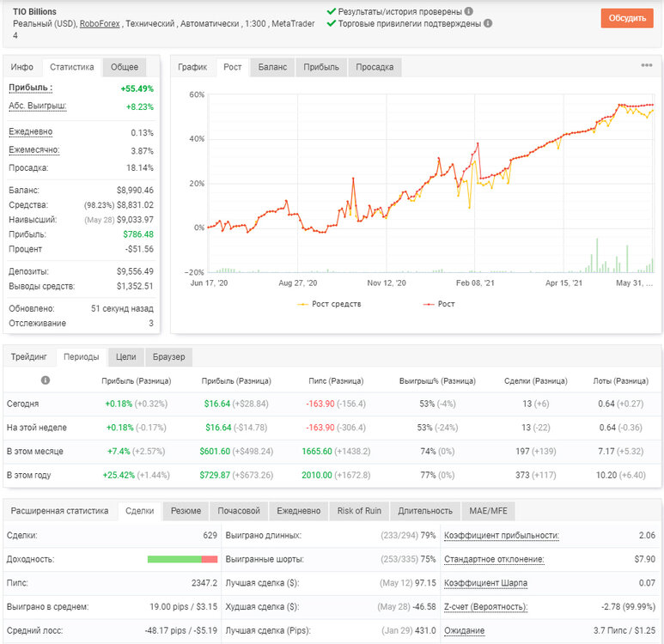Open the Ежедневно statistics tab

tap(299, 511)
